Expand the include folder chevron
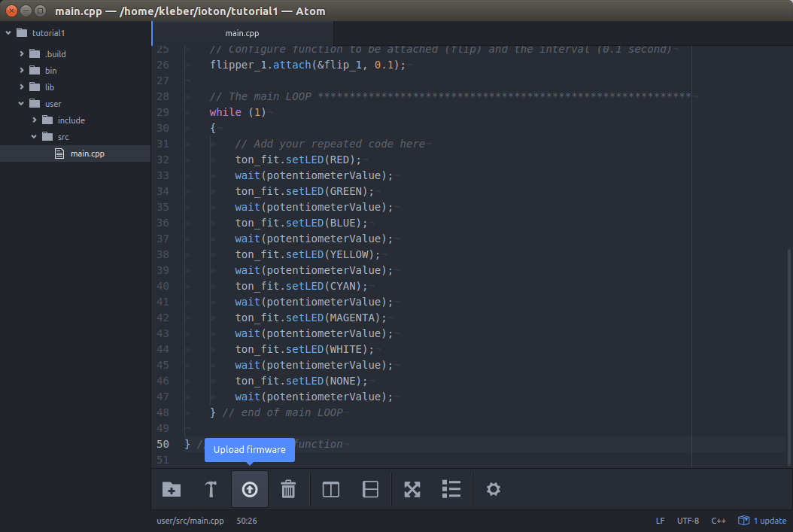 [x=34, y=120]
